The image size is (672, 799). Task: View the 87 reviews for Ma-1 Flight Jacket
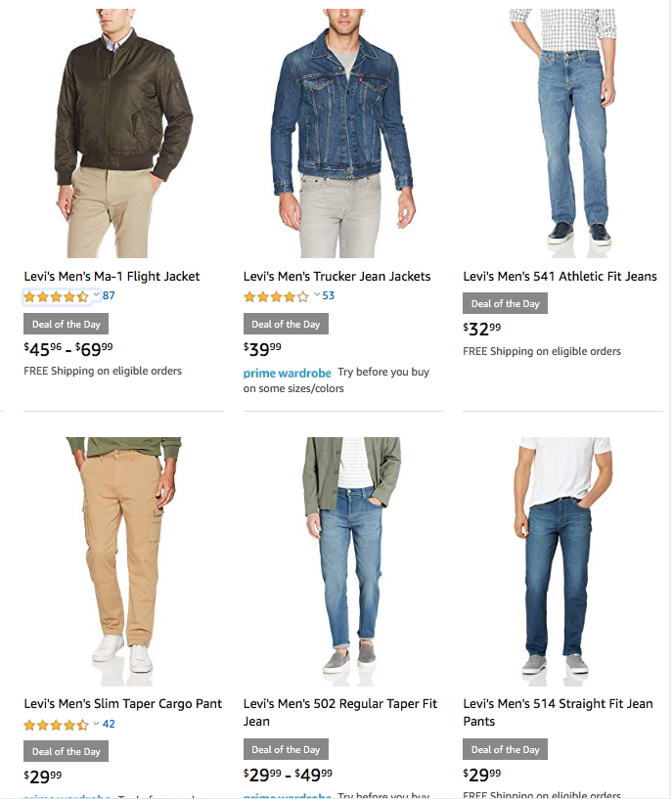click(x=109, y=295)
